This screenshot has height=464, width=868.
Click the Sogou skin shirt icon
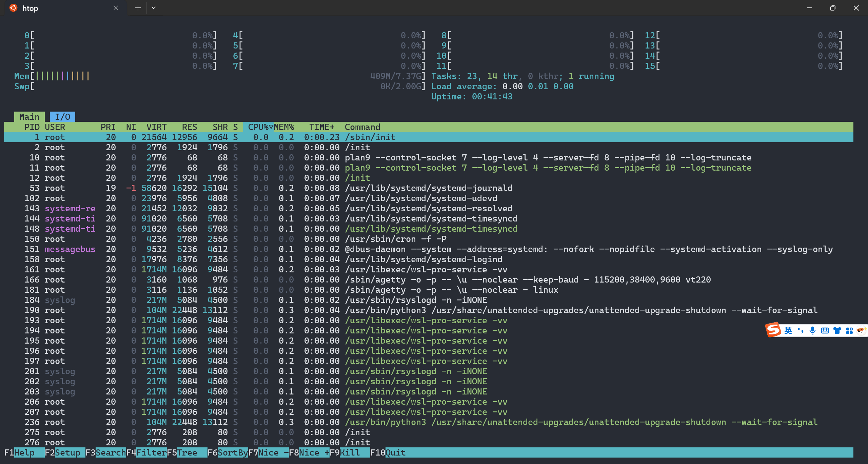coord(837,331)
